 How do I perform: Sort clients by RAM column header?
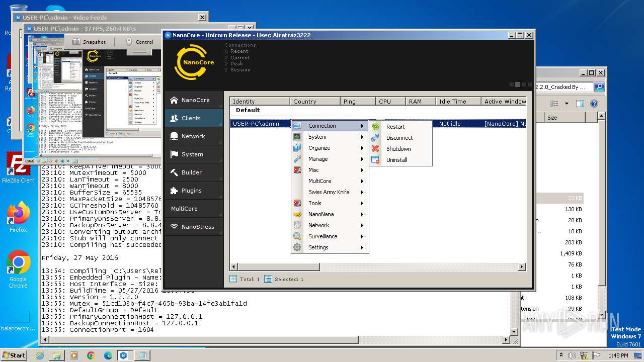tap(421, 101)
